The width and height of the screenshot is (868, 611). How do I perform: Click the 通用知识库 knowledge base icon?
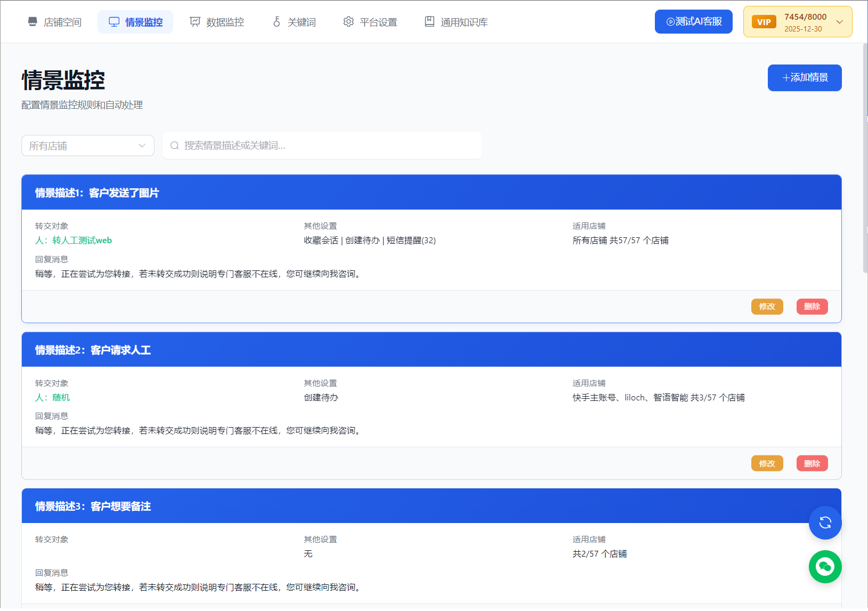point(429,21)
